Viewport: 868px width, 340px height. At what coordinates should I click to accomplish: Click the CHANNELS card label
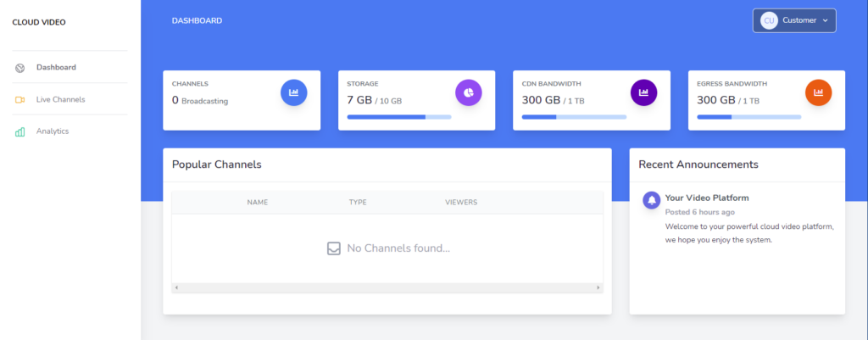[x=190, y=84]
